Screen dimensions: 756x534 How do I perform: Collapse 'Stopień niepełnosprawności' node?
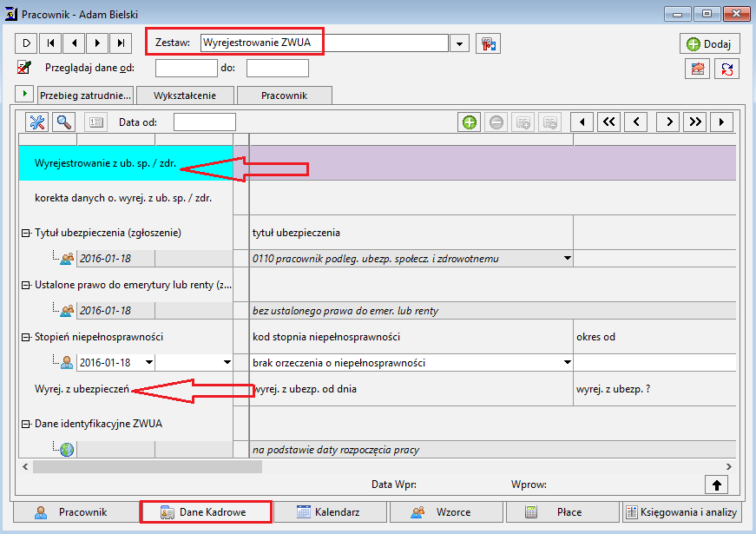point(25,337)
